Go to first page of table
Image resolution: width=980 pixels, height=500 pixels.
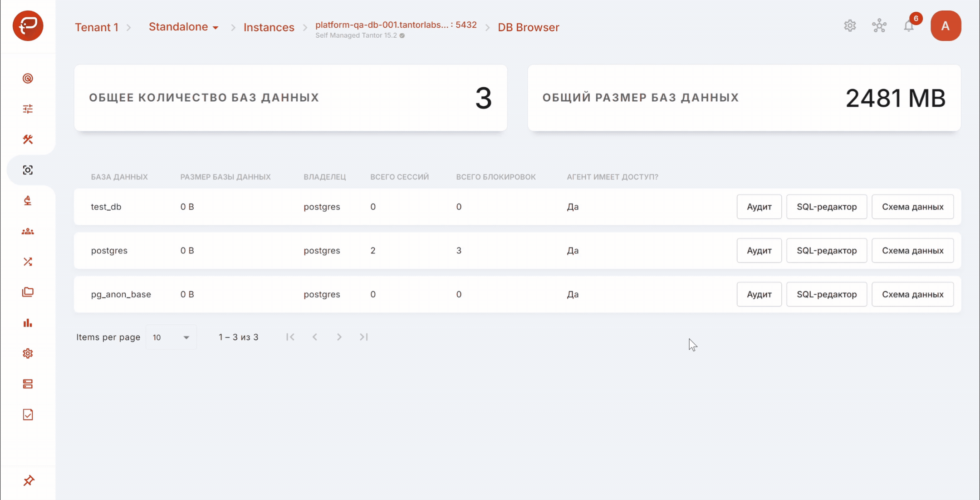[290, 337]
